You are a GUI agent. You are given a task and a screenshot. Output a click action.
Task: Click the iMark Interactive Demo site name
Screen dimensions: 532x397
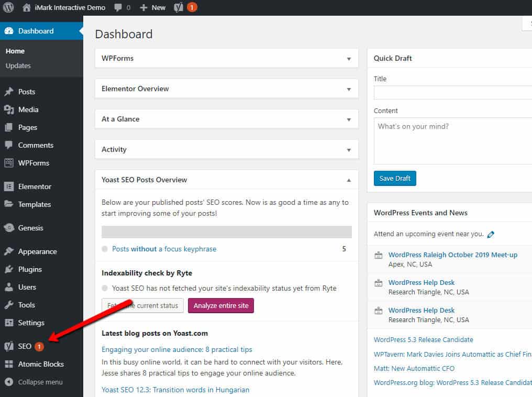[70, 7]
